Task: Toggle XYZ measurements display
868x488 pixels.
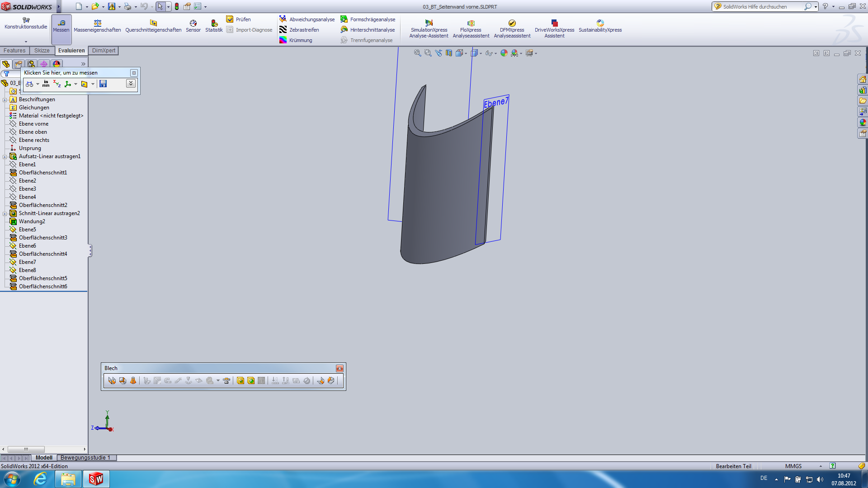Action: pos(57,84)
